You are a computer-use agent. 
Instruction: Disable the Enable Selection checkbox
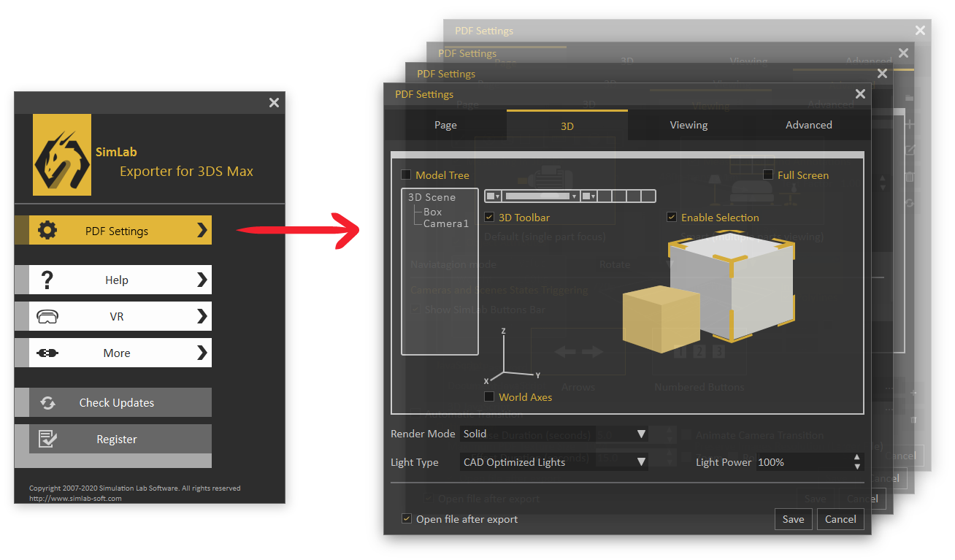coord(672,217)
